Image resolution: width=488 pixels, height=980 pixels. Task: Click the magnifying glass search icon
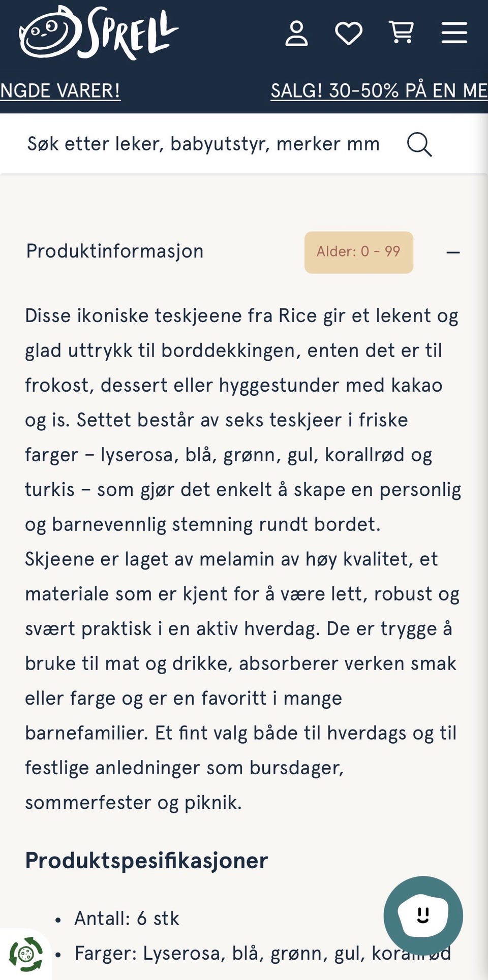tap(419, 145)
